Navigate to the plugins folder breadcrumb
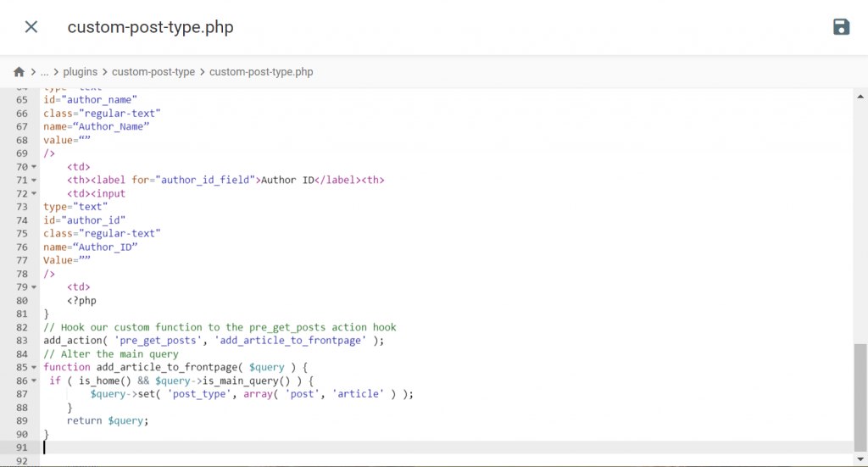 [x=81, y=72]
